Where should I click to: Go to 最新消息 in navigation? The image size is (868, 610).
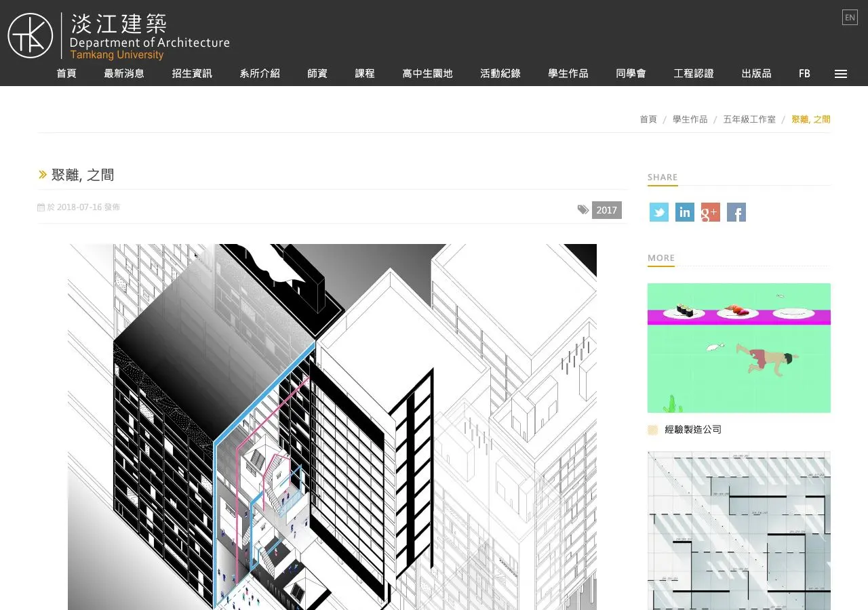(x=124, y=73)
